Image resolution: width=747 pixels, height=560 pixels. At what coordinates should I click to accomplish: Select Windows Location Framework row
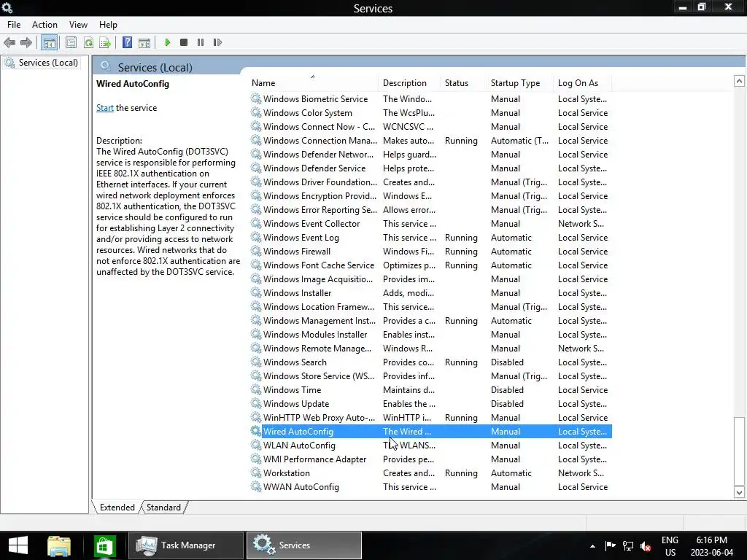[x=430, y=307]
